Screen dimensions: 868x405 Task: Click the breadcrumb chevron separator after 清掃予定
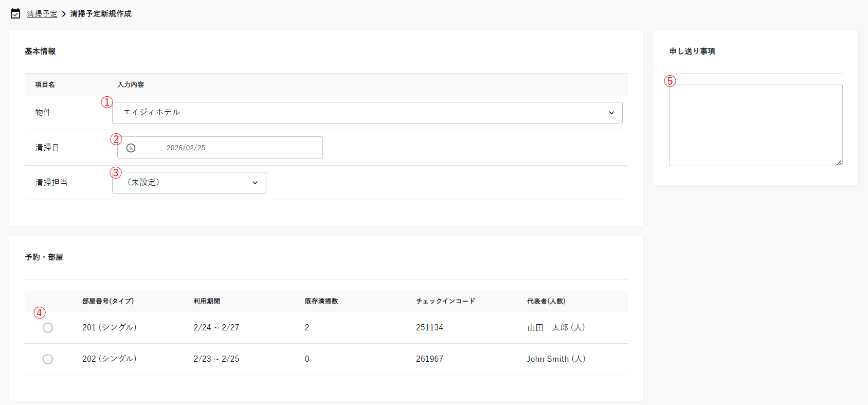click(x=64, y=14)
